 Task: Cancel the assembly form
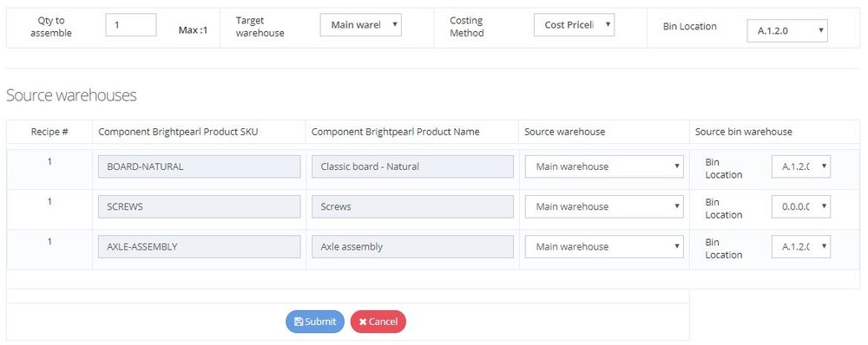tap(378, 322)
